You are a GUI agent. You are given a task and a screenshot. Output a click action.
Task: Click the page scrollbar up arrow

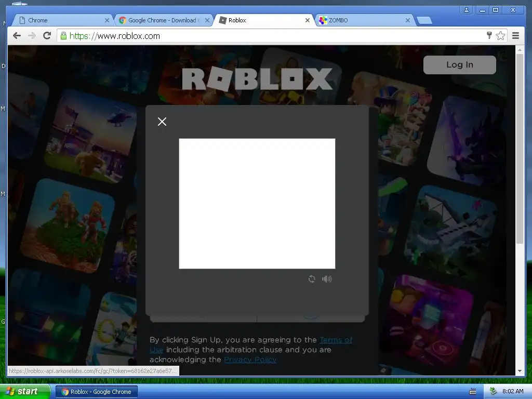(520, 50)
